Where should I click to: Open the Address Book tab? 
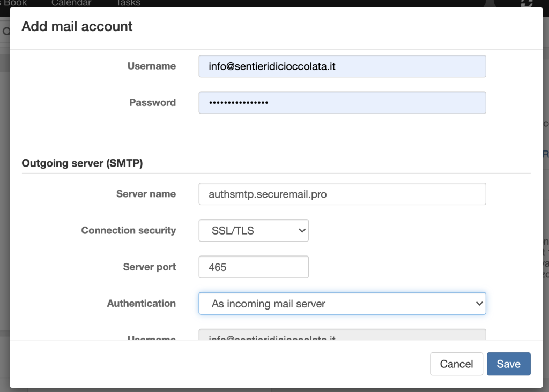14,3
